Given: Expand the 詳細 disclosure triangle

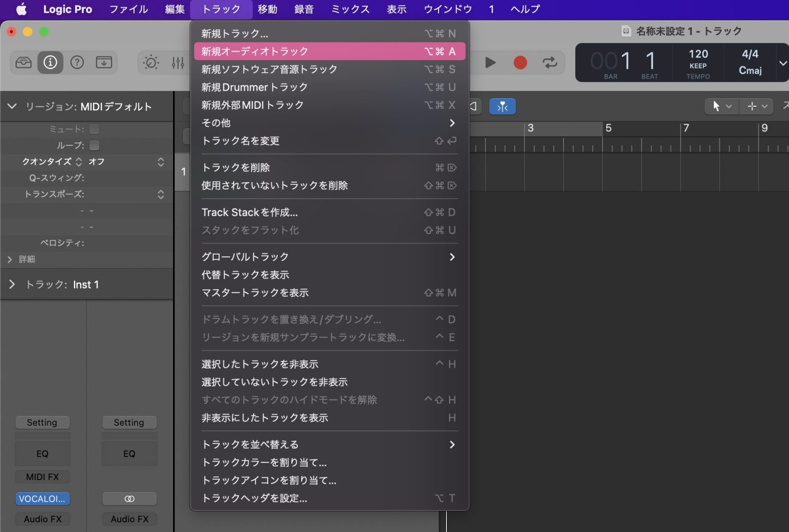Looking at the screenshot, I should 10,259.
